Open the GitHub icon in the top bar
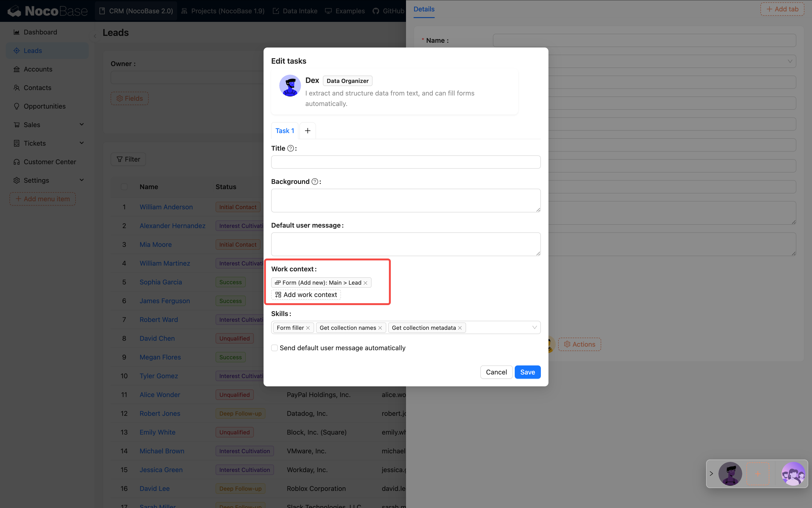Viewport: 812px width, 508px height. point(376,11)
